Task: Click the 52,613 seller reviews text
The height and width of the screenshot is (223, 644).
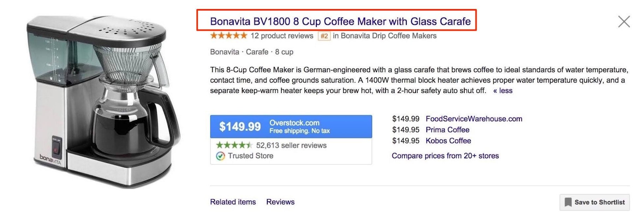Action: (x=291, y=145)
